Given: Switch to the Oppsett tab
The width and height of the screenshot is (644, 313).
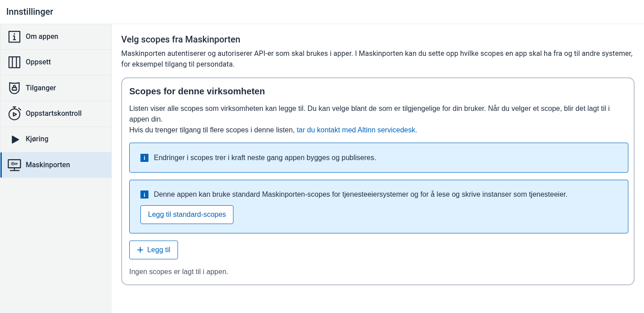Looking at the screenshot, I should [56, 62].
